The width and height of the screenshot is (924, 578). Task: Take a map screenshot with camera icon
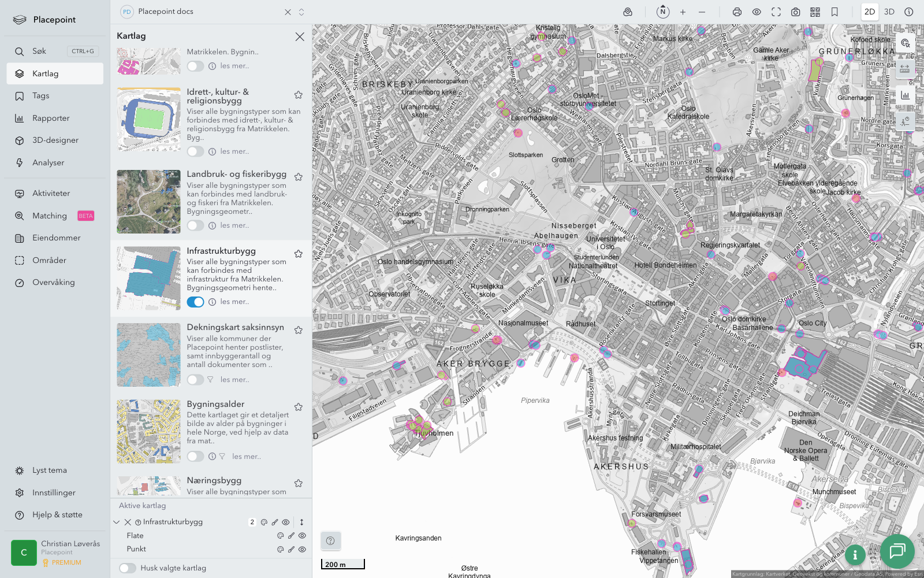[x=795, y=12]
